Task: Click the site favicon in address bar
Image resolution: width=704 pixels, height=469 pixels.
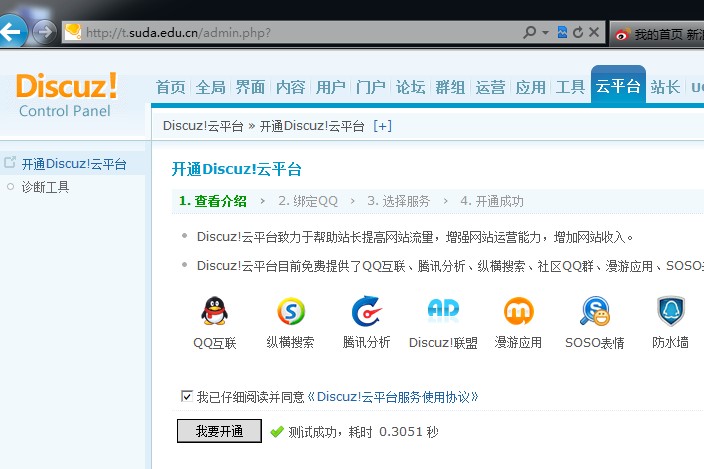Action: click(x=73, y=32)
